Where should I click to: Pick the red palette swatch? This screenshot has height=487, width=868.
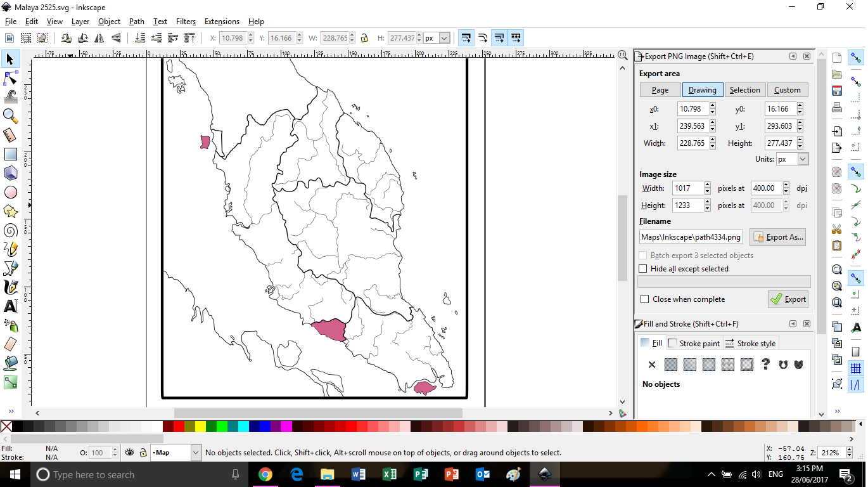pos(179,427)
